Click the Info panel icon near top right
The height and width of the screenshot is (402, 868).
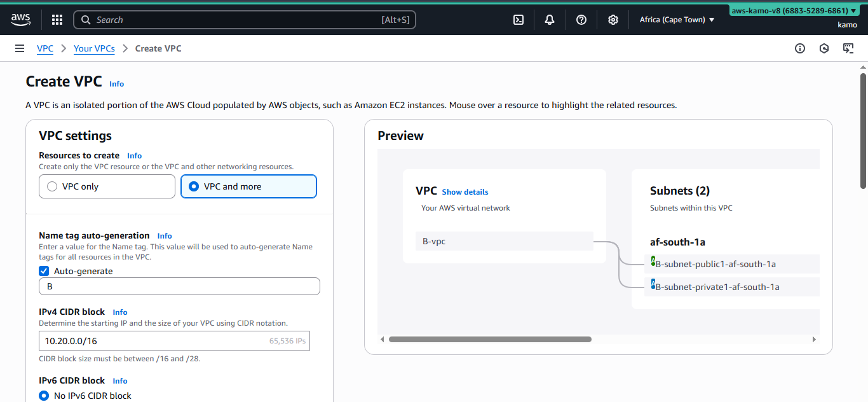click(x=800, y=48)
